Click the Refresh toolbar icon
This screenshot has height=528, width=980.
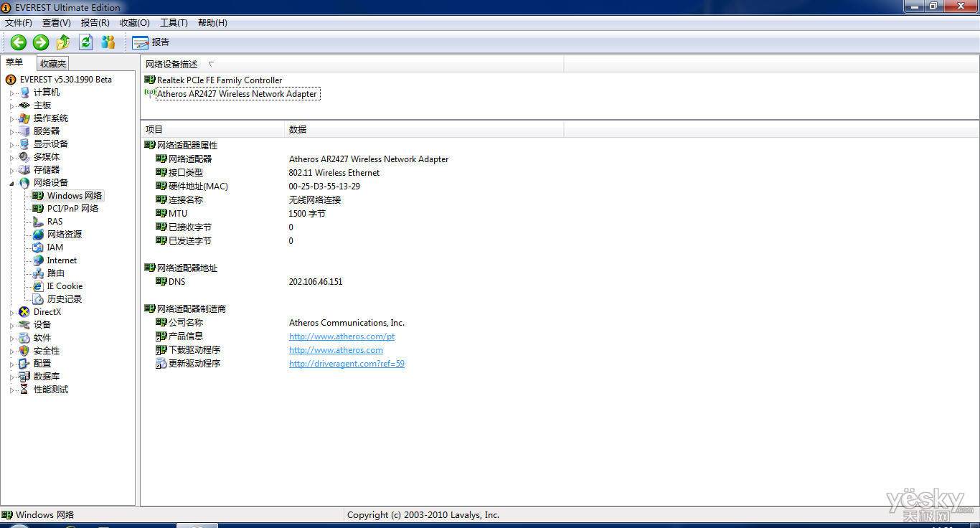click(85, 42)
